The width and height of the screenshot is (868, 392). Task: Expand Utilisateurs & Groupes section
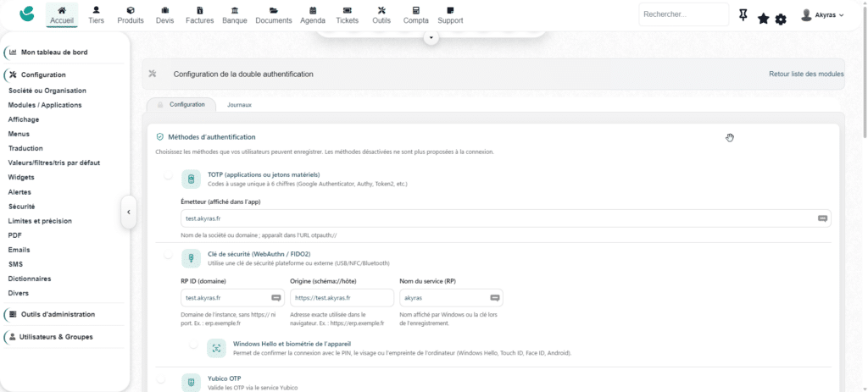pyautogui.click(x=51, y=337)
